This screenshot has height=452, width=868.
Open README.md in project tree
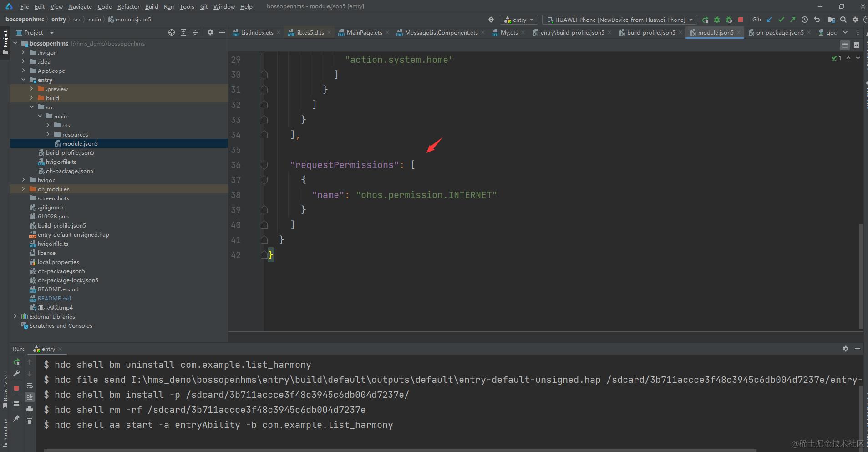[x=54, y=298]
